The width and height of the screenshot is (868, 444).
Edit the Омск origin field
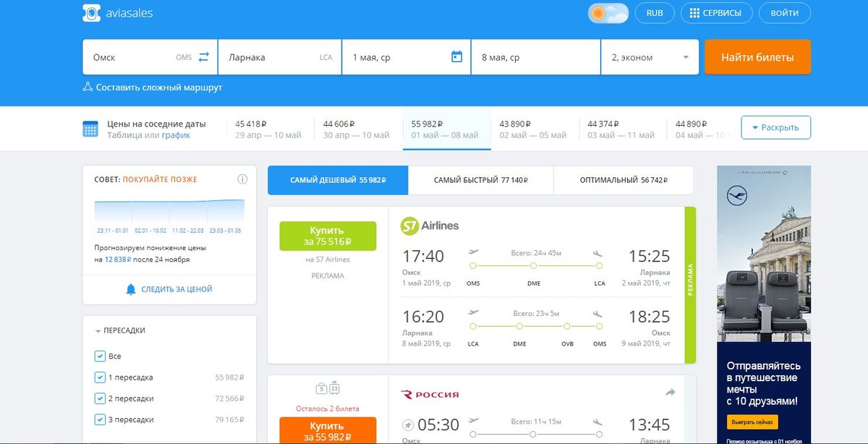point(150,57)
